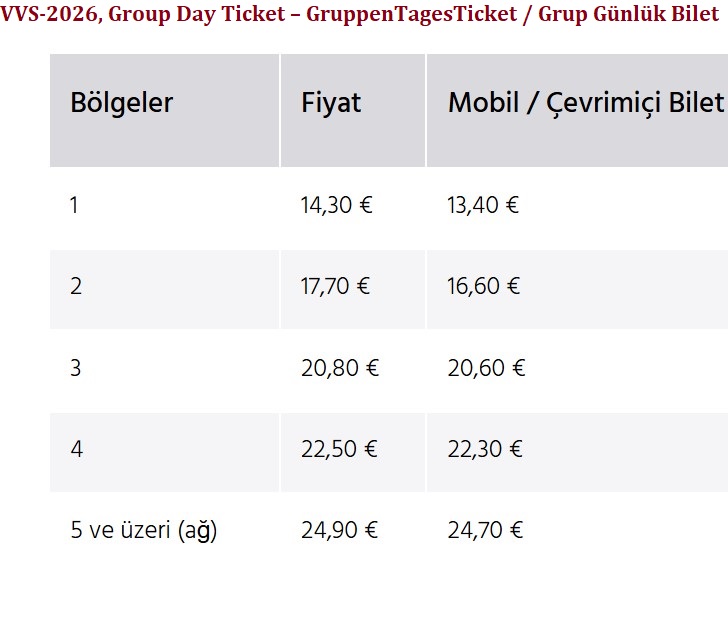Click the 20,60 € mobile ticket price

pyautogui.click(x=486, y=368)
